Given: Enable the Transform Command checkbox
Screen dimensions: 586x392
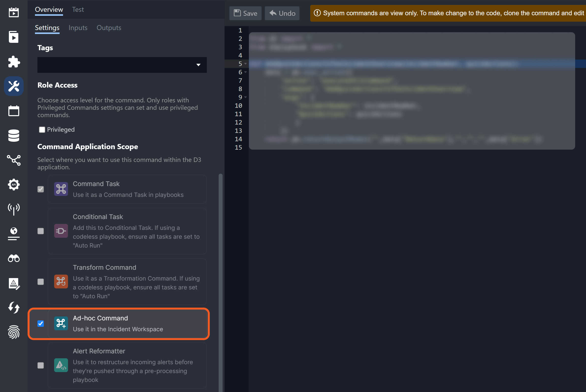Looking at the screenshot, I should 41,281.
